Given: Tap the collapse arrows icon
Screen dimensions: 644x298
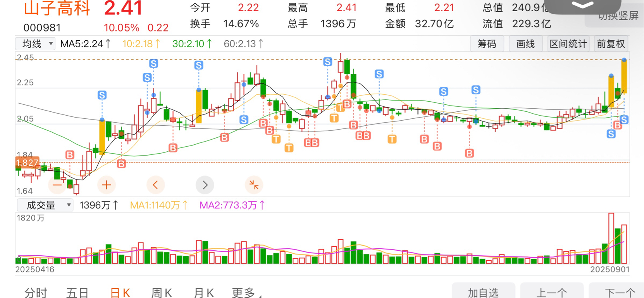Looking at the screenshot, I should (x=254, y=185).
